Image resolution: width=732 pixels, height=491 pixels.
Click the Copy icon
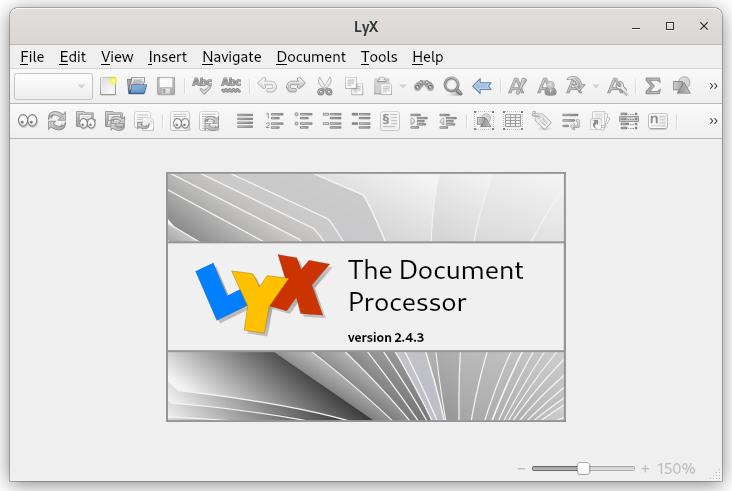point(353,86)
